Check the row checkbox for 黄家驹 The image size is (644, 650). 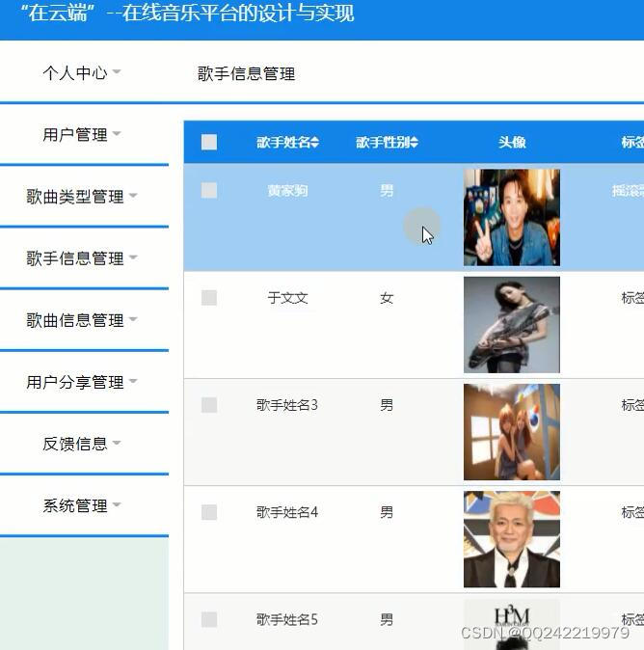209,191
